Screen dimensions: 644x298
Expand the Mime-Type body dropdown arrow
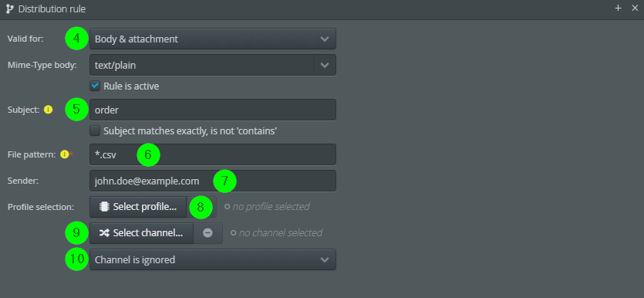(325, 65)
